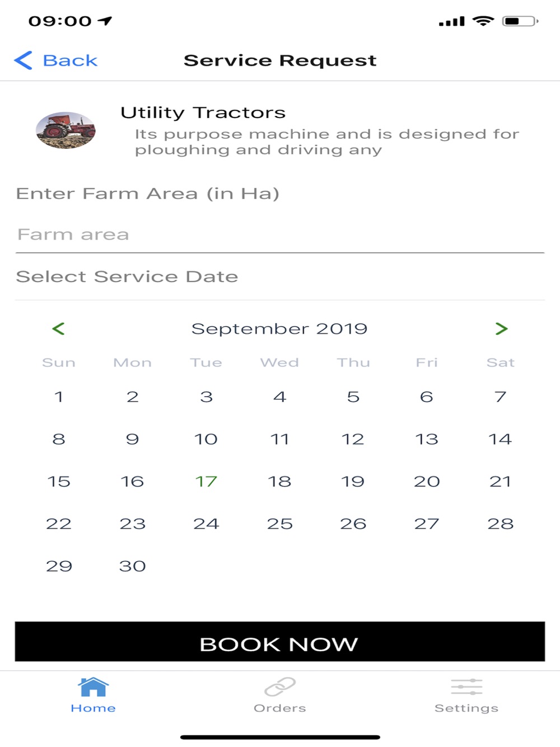Click the Farm area input field
This screenshot has height=747, width=560.
click(x=280, y=235)
